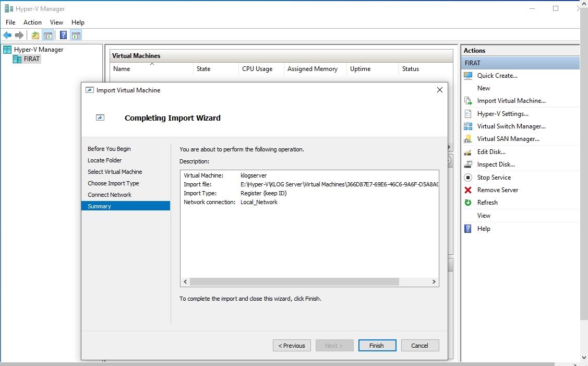Click the green Refresh icon
Viewport: 588px width, 366px height.
[468, 203]
